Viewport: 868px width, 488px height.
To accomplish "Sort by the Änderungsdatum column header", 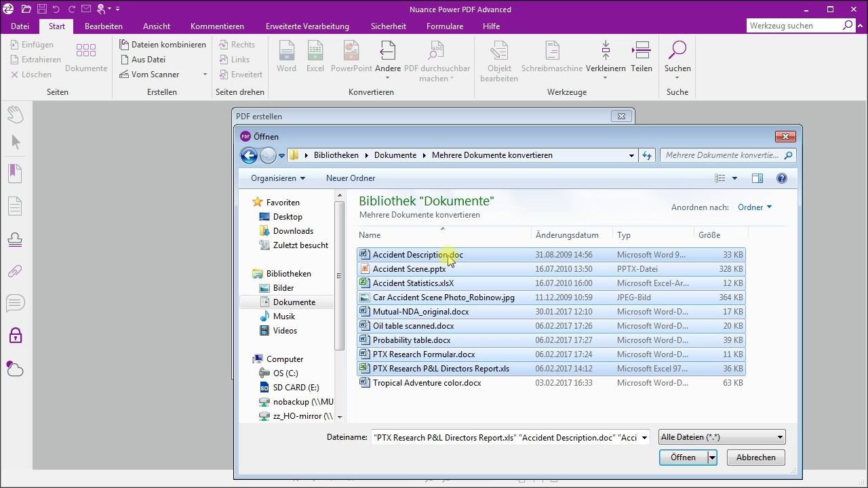I will [567, 235].
